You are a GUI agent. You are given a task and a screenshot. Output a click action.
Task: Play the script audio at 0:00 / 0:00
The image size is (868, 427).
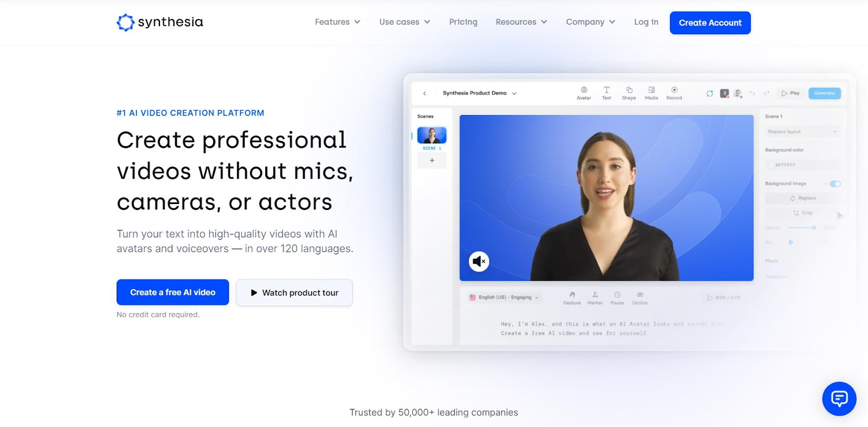click(724, 298)
